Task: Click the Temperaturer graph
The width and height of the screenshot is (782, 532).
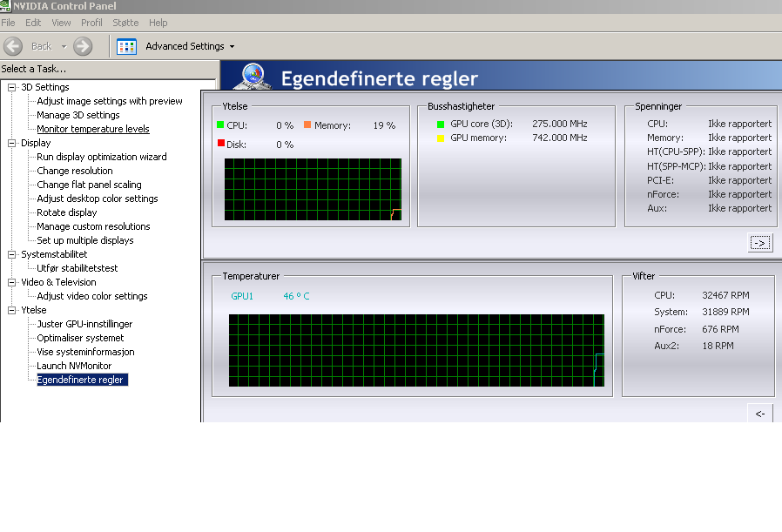Action: (x=416, y=351)
